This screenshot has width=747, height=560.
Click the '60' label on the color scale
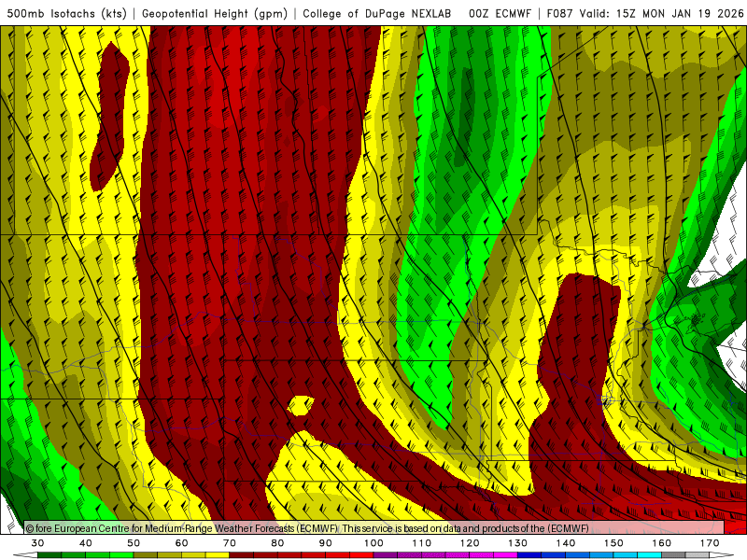[181, 543]
